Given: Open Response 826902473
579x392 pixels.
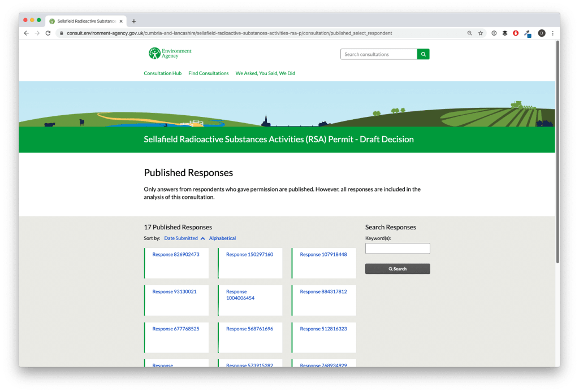Looking at the screenshot, I should click(176, 254).
